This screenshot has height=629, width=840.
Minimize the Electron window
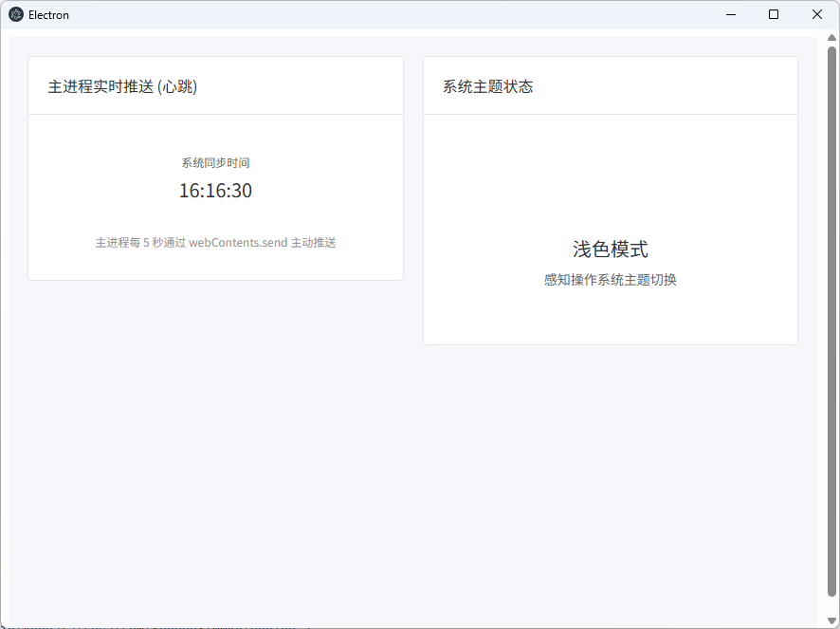coord(731,14)
